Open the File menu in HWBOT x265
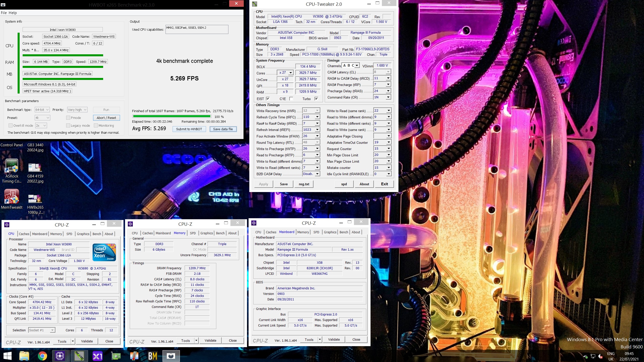Viewport: 644px width, 362px height. [x=4, y=13]
